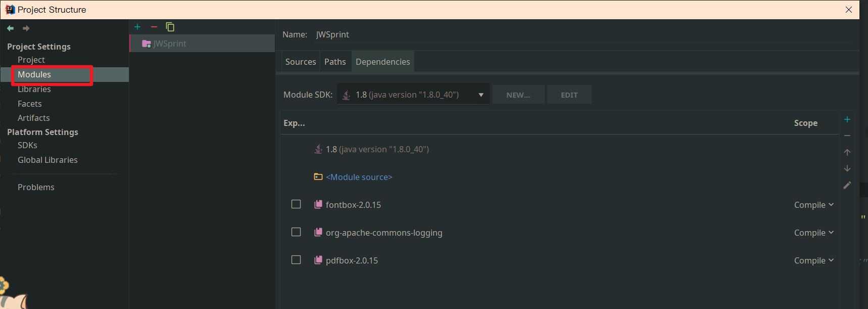This screenshot has height=309, width=868.
Task: Select the Module source dependency row
Action: click(560, 177)
